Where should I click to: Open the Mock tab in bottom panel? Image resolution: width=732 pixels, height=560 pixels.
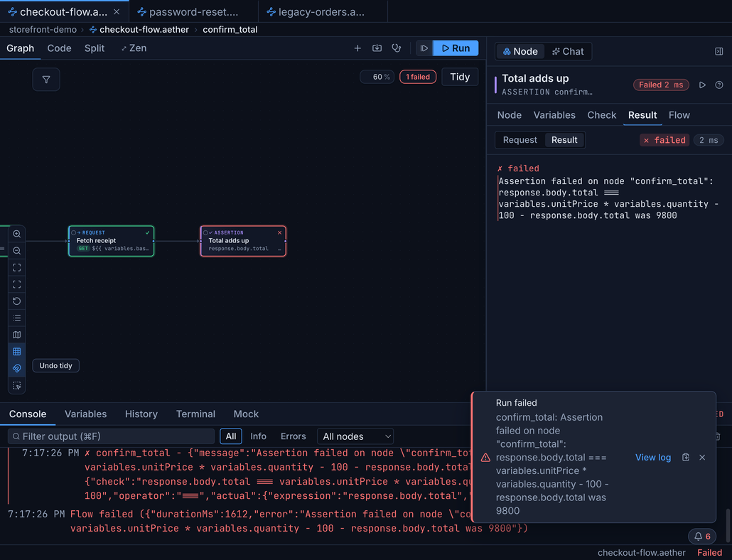pyautogui.click(x=246, y=414)
